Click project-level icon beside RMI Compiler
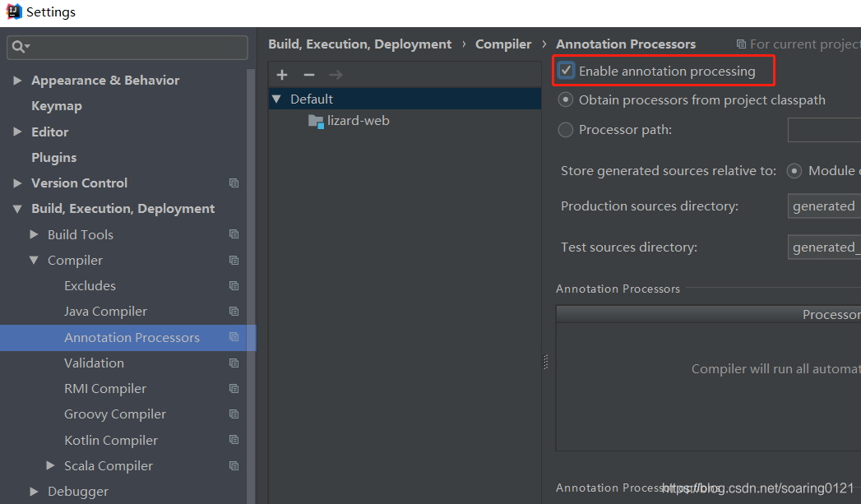 (234, 389)
